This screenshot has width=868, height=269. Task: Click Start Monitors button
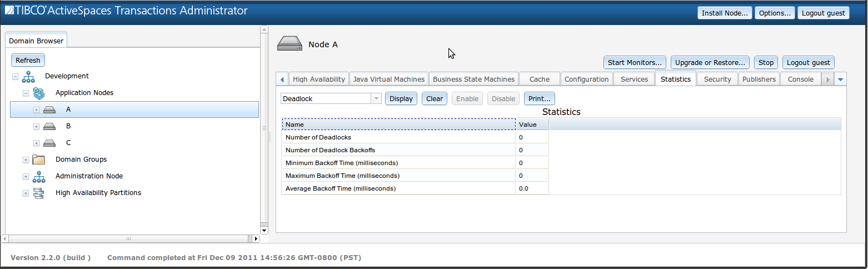(x=635, y=62)
